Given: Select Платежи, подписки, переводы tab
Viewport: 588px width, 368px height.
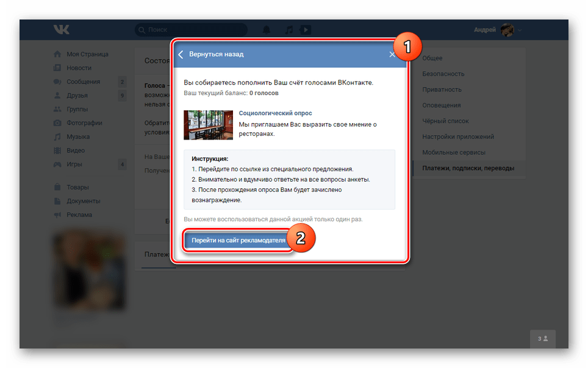Looking at the screenshot, I should point(468,168).
